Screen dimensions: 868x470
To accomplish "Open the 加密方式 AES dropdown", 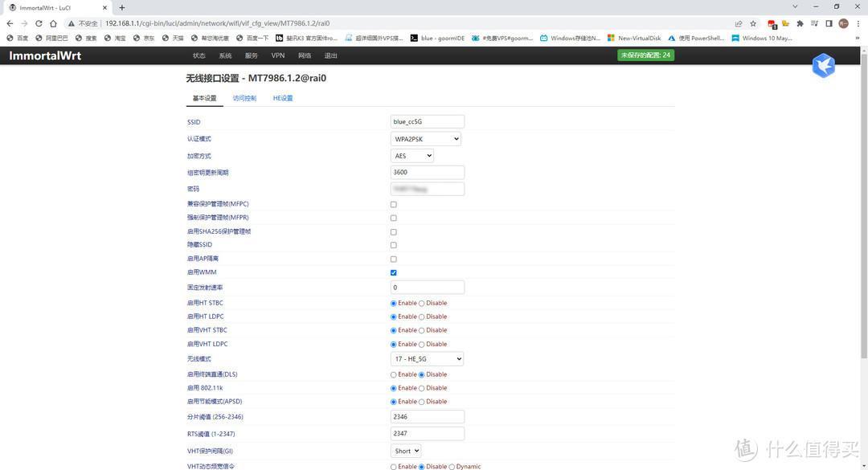I will click(x=411, y=156).
